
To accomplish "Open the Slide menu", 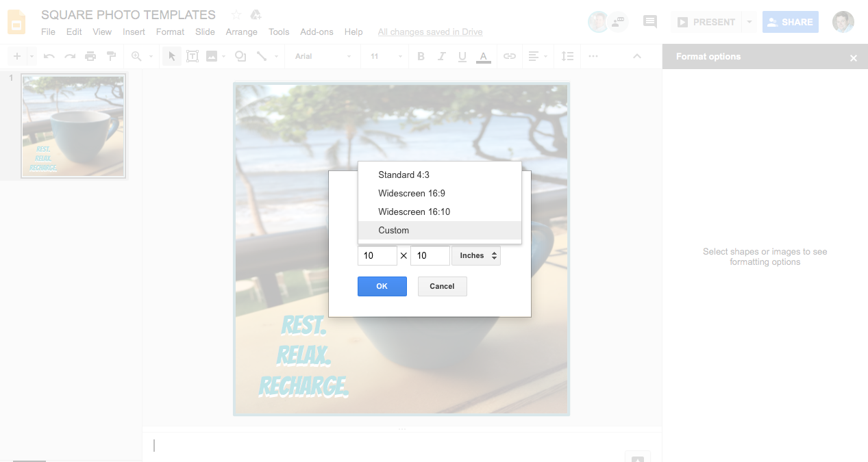I will coord(205,31).
